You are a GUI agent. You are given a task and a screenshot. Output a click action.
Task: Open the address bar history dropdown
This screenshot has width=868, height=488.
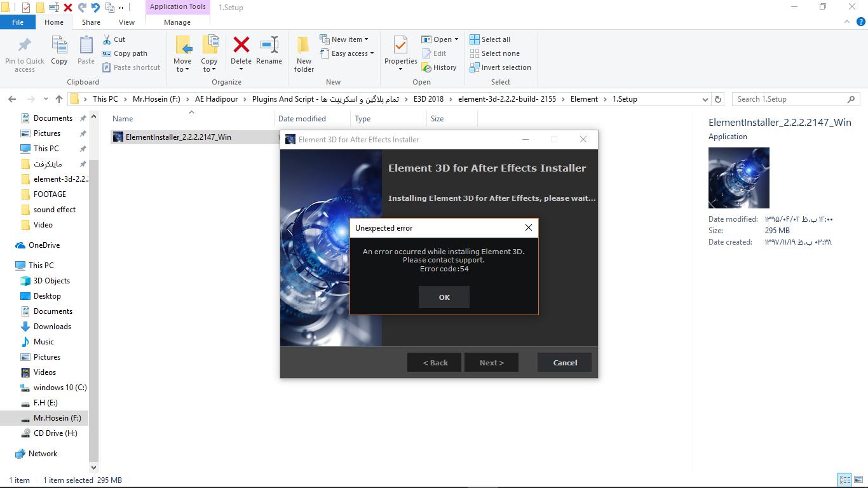pyautogui.click(x=705, y=99)
